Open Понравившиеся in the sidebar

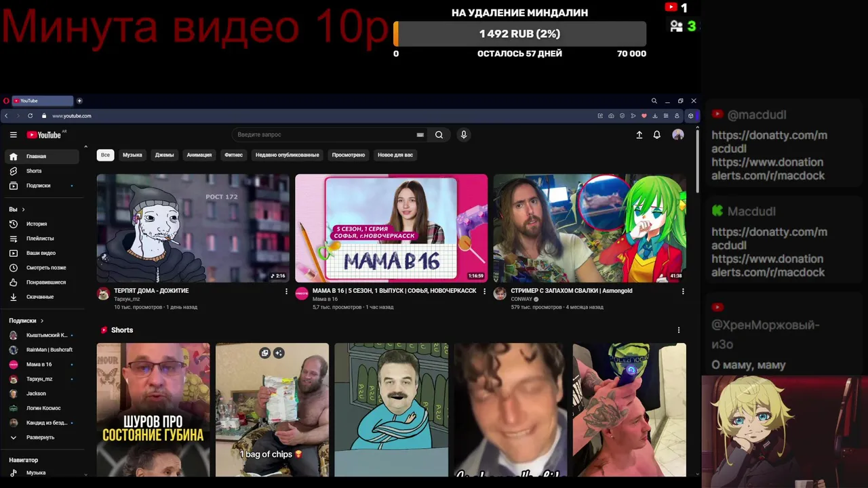tap(42, 282)
